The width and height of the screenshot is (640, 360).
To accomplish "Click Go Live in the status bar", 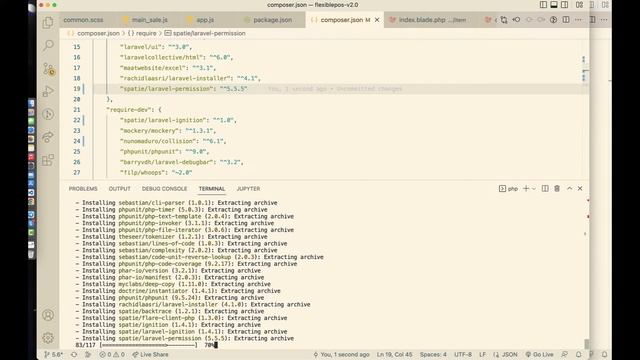I will point(539,354).
